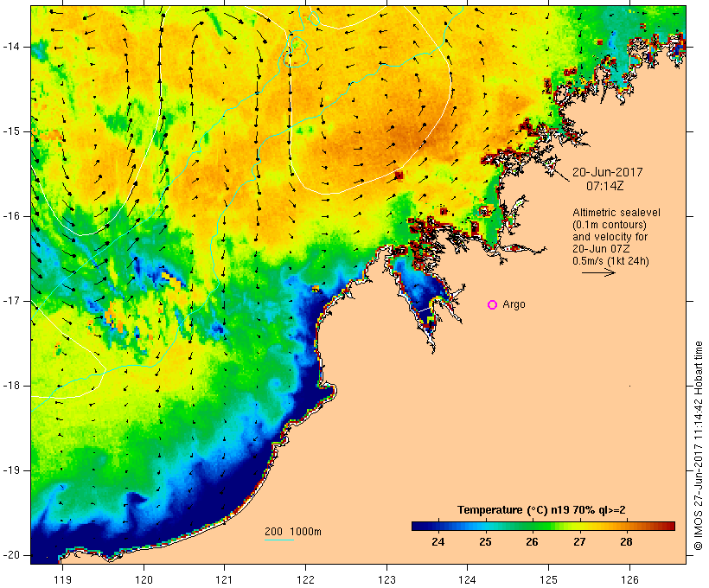Click longitude axis label '122'
Image resolution: width=709 pixels, height=588 pixels.
306,579
